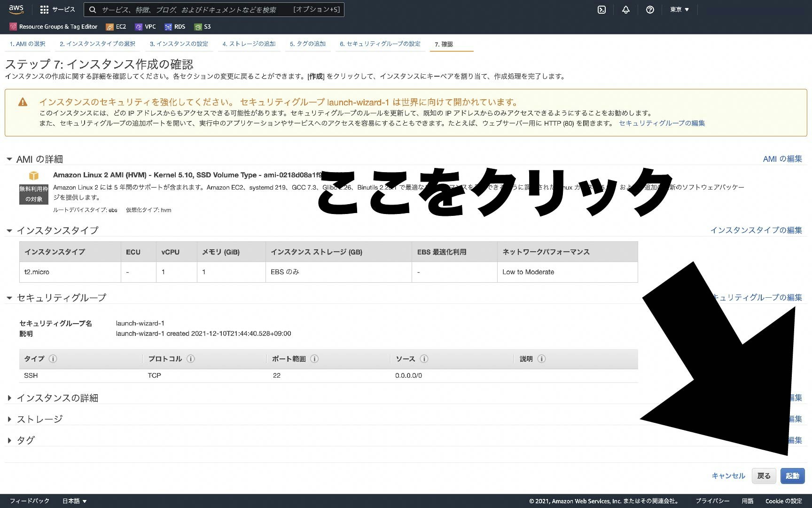This screenshot has height=508, width=812.
Task: Go to step 4. ストレージの追加 tab
Action: click(249, 44)
